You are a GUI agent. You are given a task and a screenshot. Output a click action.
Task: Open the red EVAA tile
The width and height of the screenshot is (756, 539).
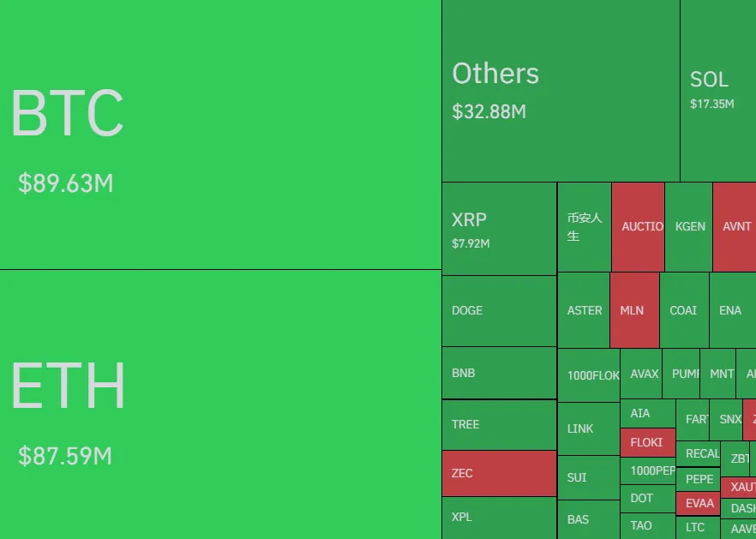(x=698, y=503)
